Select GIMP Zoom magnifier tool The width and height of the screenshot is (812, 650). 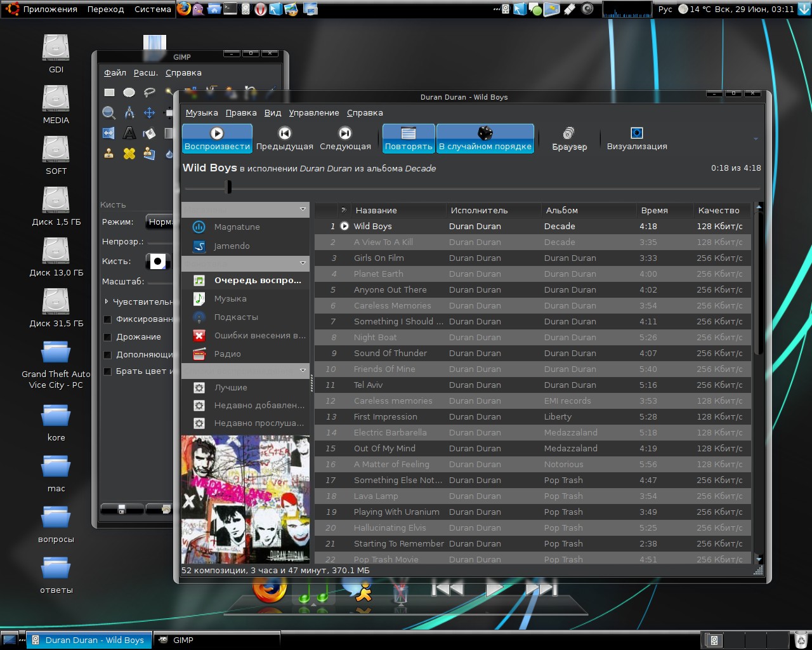[x=109, y=113]
